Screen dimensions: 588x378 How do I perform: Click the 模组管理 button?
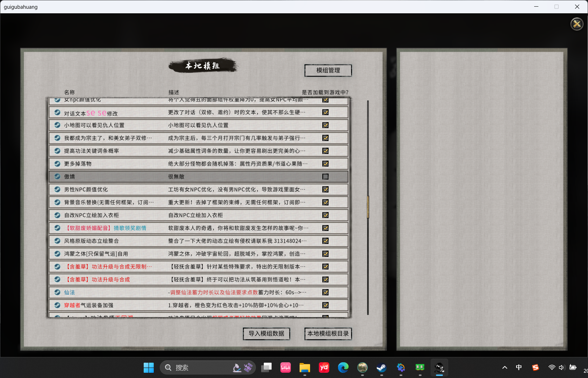tap(328, 70)
